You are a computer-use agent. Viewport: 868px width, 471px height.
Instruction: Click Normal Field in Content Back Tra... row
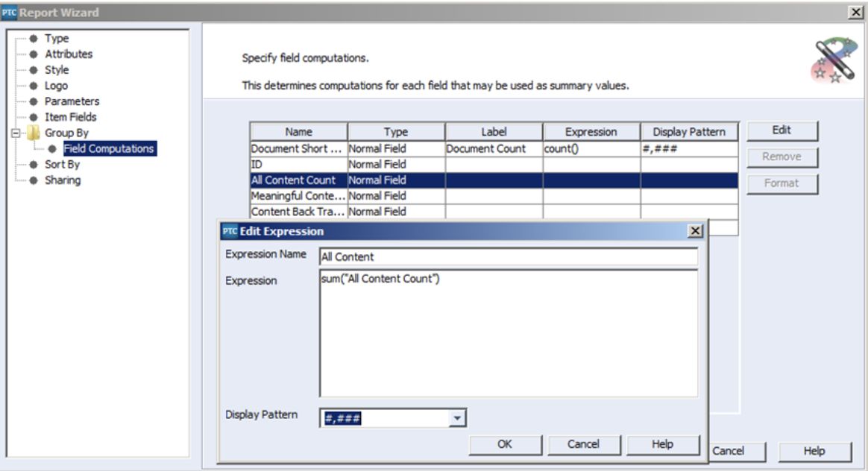coord(396,212)
